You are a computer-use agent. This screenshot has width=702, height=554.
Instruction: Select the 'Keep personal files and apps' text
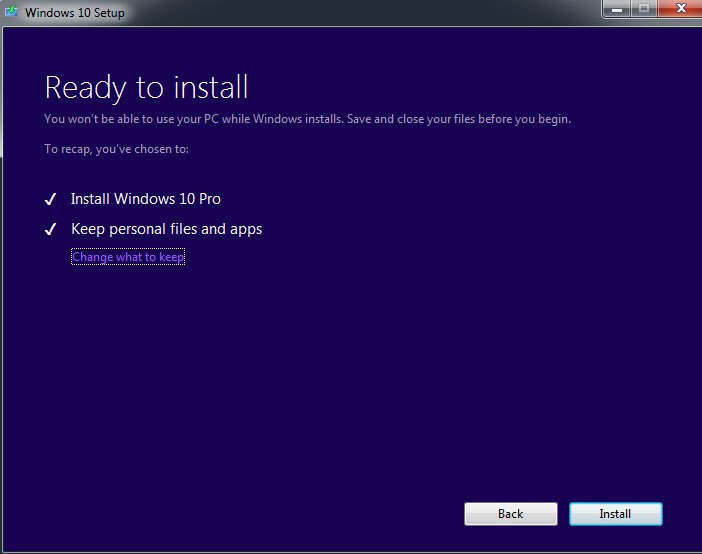(x=167, y=229)
